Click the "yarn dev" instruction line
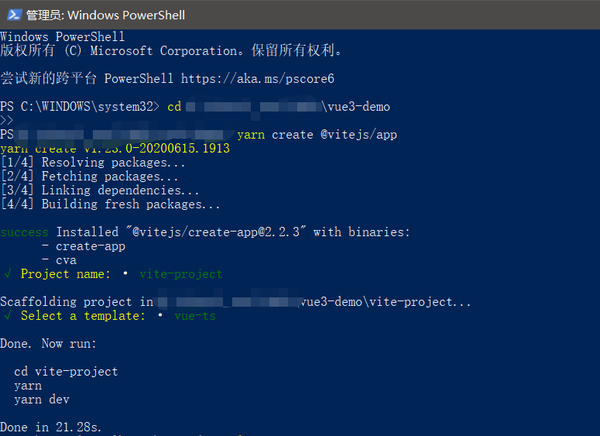The height and width of the screenshot is (436, 600). 45,399
